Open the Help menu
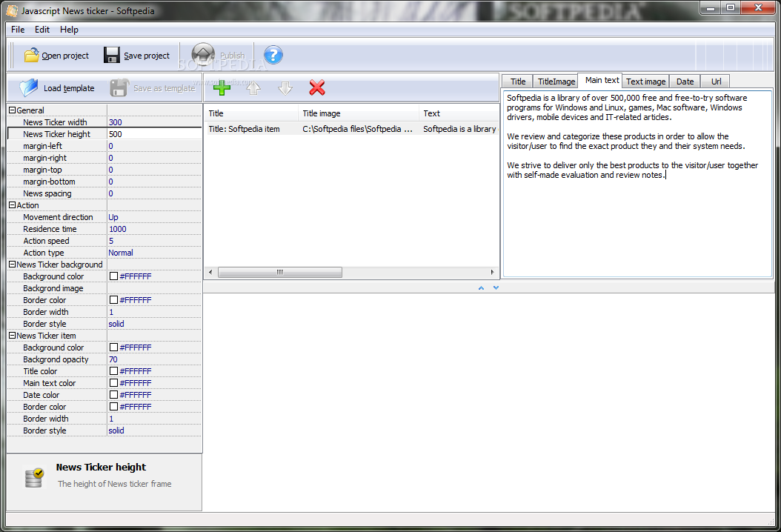The width and height of the screenshot is (781, 532). [69, 30]
